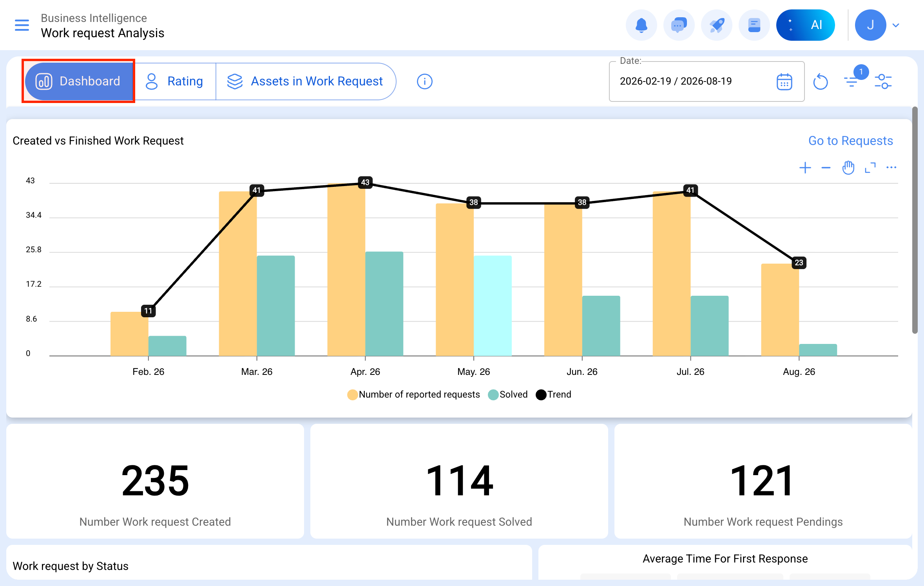Expand chart to fullscreen

point(870,168)
